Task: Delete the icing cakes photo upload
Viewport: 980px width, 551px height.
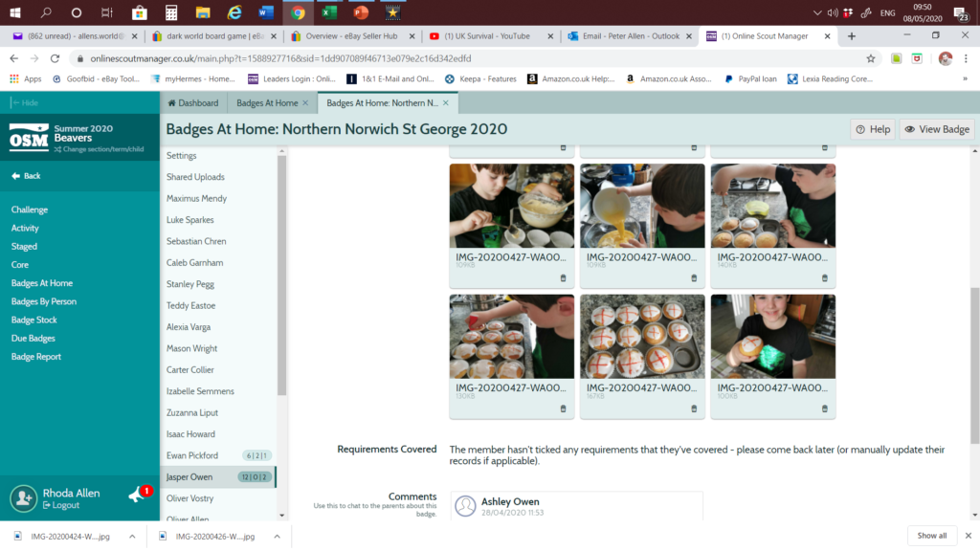Action: (563, 408)
